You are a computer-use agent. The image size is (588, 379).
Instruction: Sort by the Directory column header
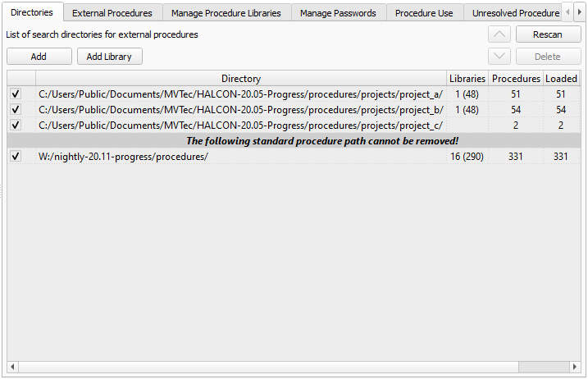pos(240,79)
